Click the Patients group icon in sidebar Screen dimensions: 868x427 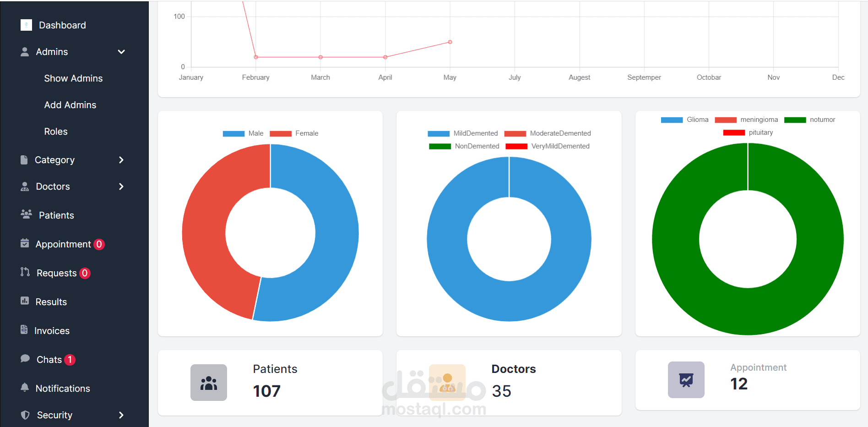(x=26, y=214)
